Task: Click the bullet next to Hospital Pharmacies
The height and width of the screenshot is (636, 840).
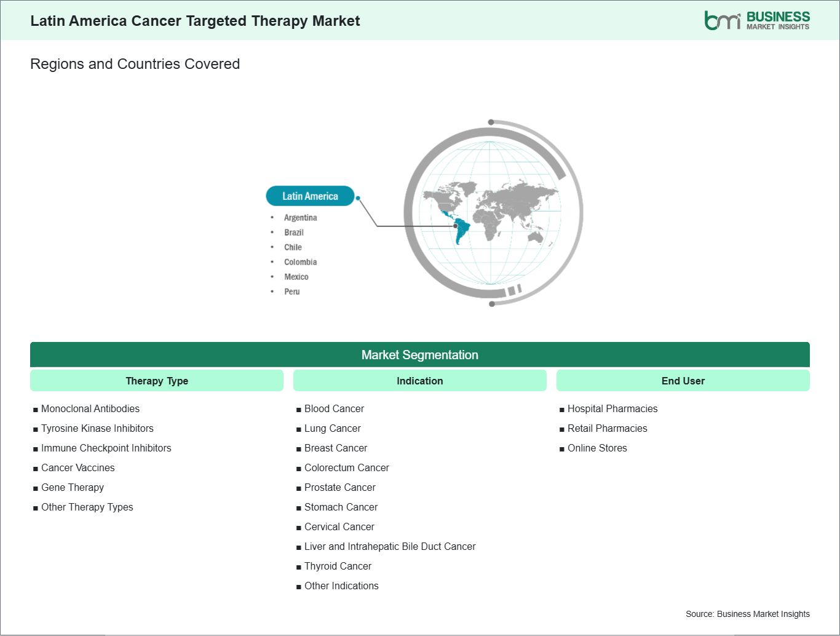Action: coord(561,408)
